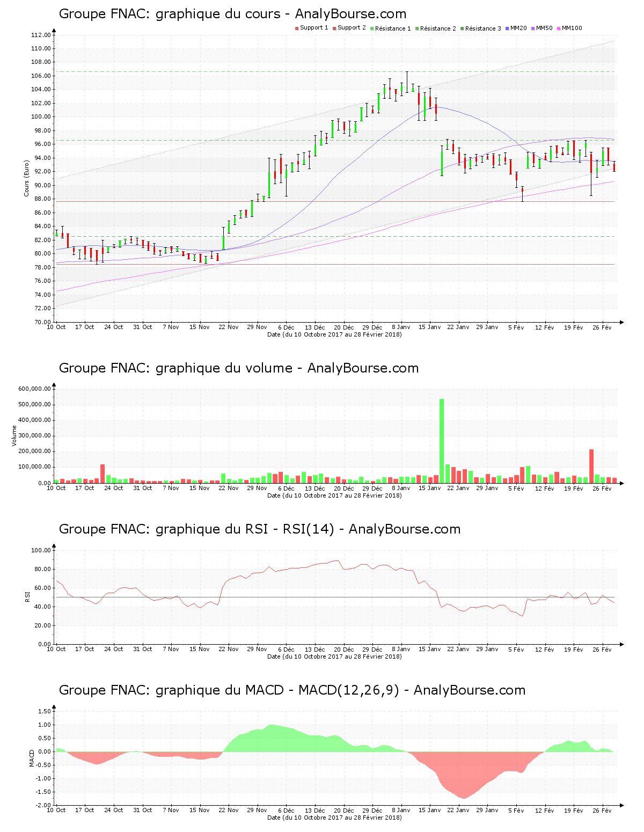Click '15 Janv' under the volume chart

430,488
